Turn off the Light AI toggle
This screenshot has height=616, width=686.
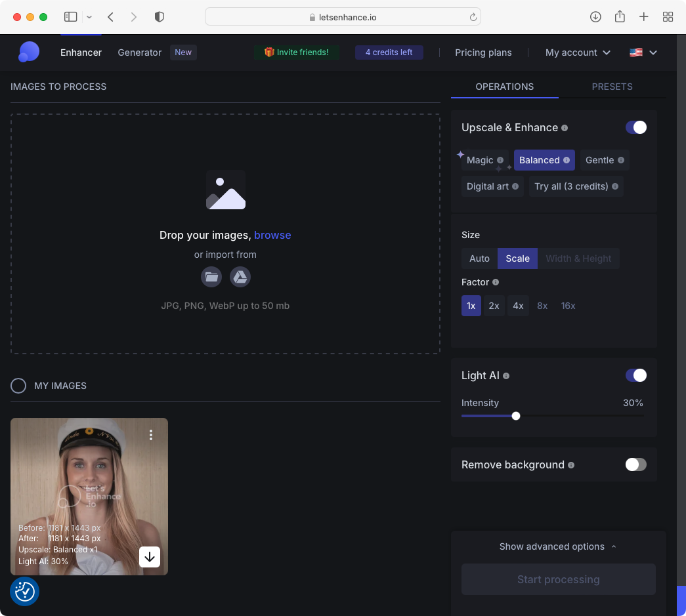(635, 375)
